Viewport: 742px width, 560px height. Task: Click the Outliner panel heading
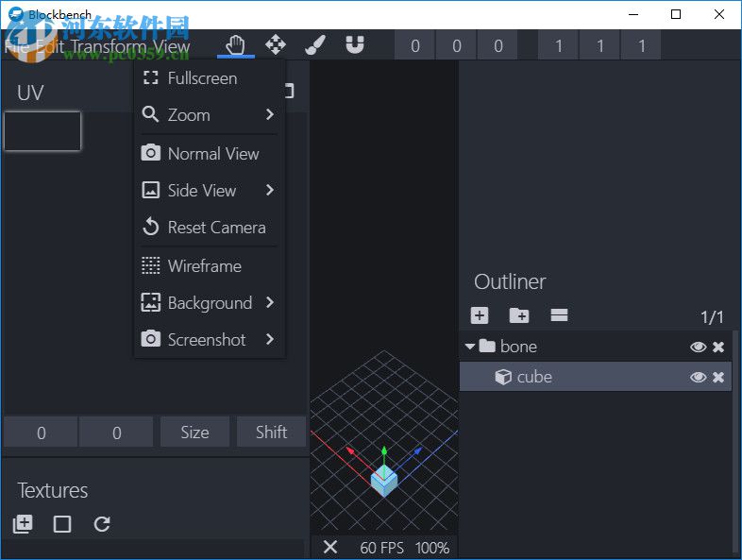click(x=510, y=281)
